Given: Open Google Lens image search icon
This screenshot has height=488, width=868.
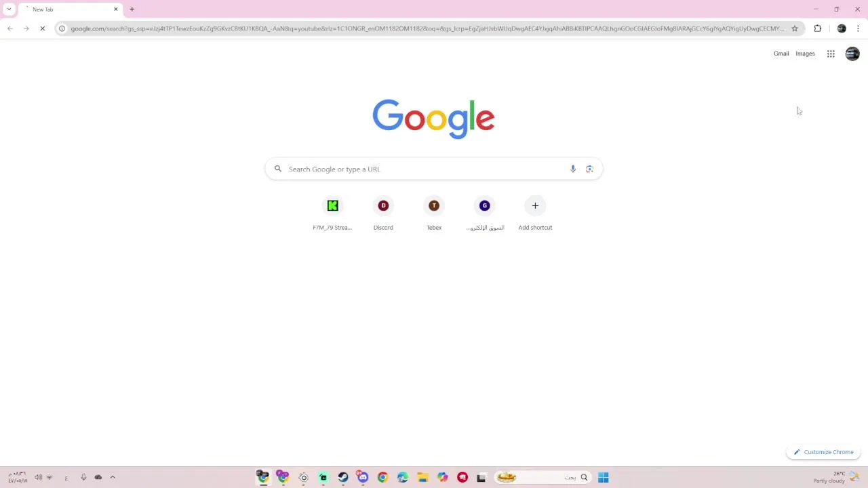Looking at the screenshot, I should [x=589, y=169].
